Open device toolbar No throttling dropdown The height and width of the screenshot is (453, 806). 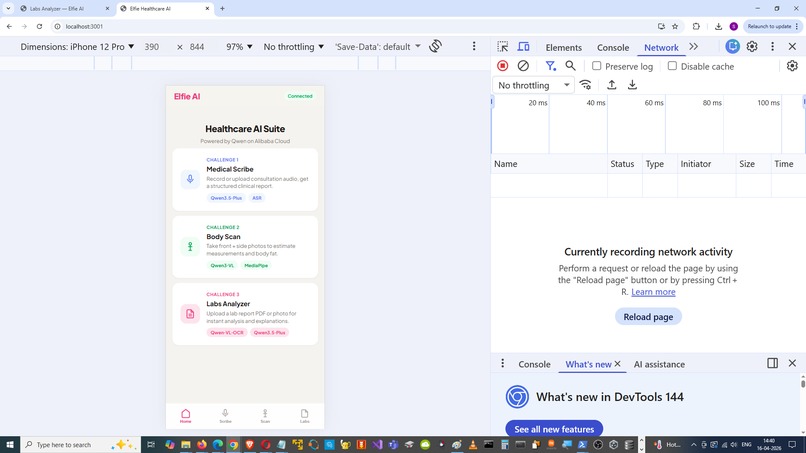click(x=294, y=47)
